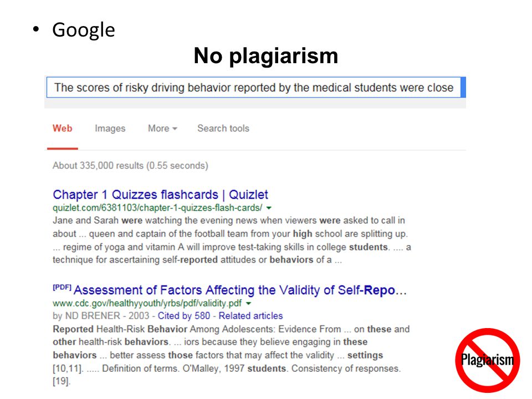Open Chapter 1 Quizzes flashcards Quizlet result

pyautogui.click(x=160, y=195)
